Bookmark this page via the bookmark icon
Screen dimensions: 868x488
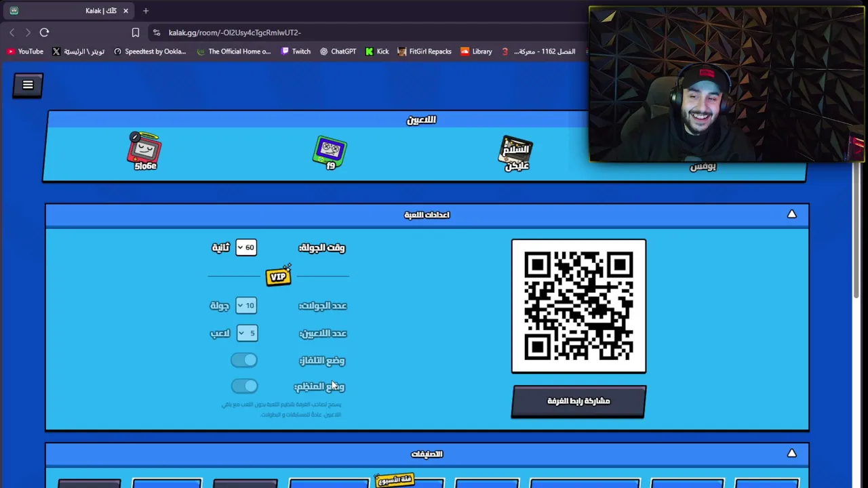point(136,32)
